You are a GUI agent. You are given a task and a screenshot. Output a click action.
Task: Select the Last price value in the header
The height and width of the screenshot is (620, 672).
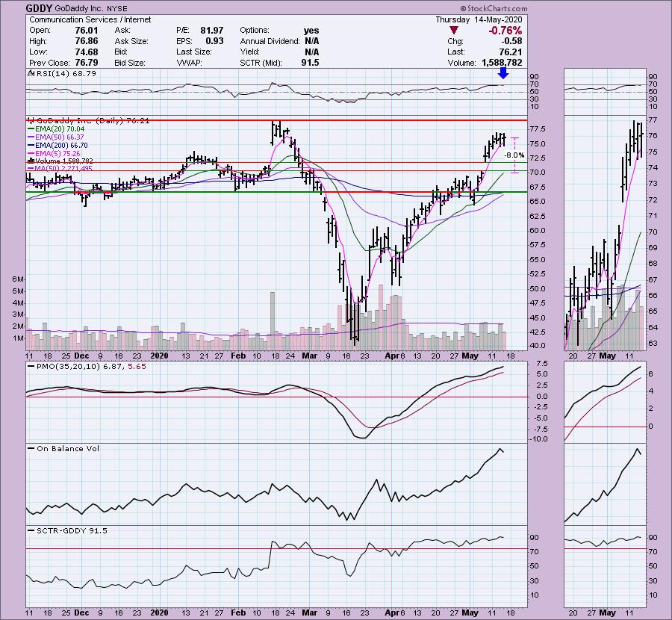click(x=511, y=52)
